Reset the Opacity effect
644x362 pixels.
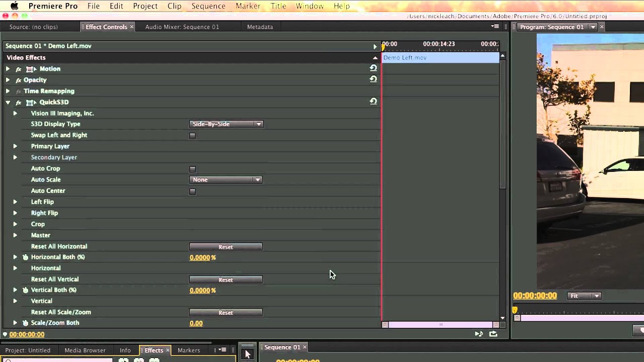point(373,79)
